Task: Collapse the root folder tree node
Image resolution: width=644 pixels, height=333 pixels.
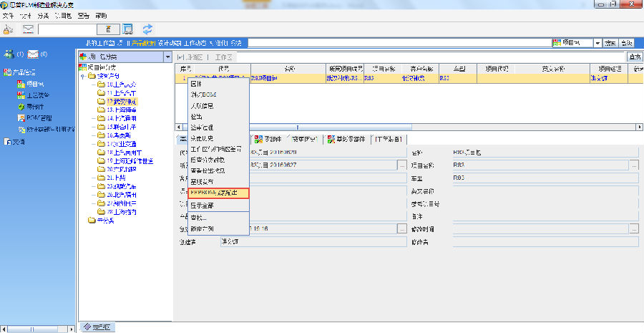Action: (x=83, y=76)
